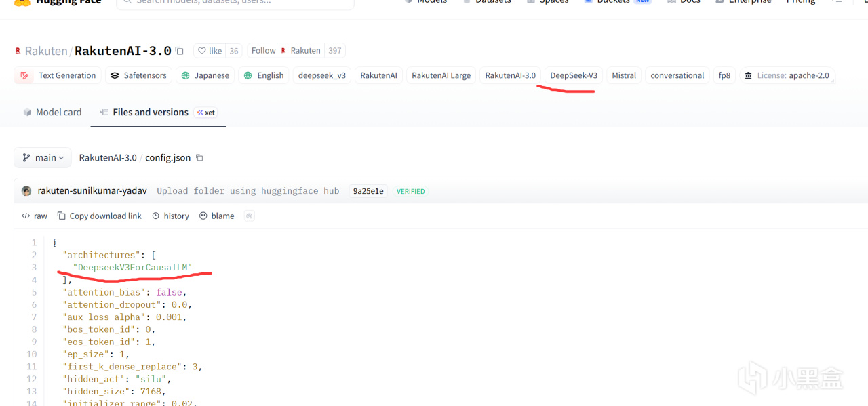Image resolution: width=868 pixels, height=406 pixels.
Task: Open the commit message "Upload folder using huggingface_hub"
Action: pyautogui.click(x=248, y=191)
